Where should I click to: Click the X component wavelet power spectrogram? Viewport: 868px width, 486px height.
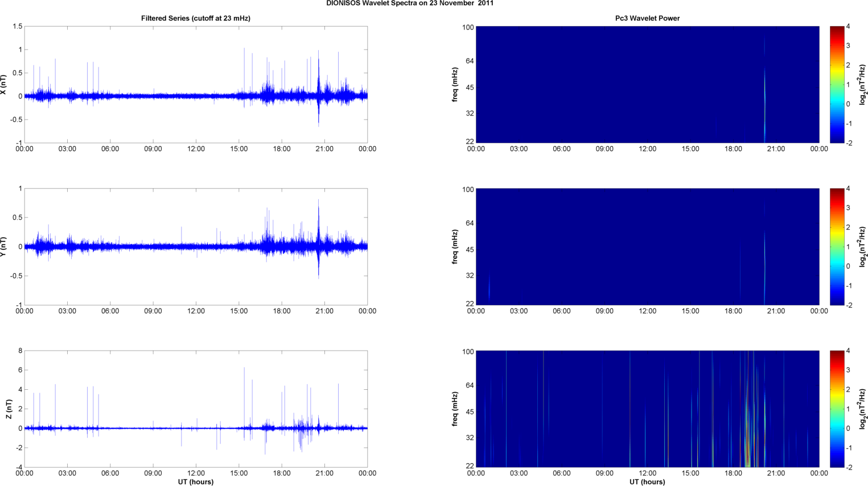[647, 85]
